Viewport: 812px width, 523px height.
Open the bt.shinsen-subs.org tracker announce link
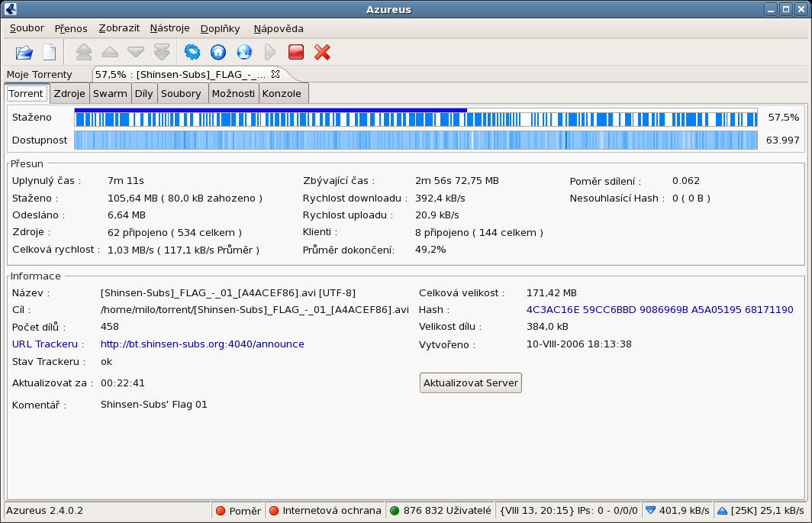(202, 344)
